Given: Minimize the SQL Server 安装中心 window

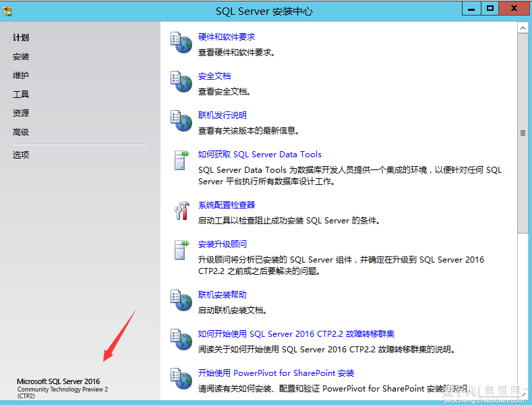Looking at the screenshot, I should point(471,9).
